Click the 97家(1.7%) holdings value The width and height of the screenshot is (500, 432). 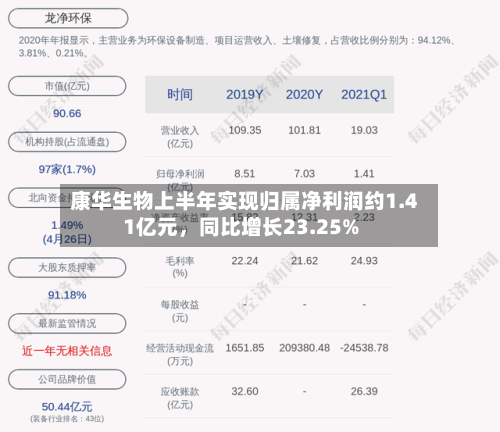(67, 169)
